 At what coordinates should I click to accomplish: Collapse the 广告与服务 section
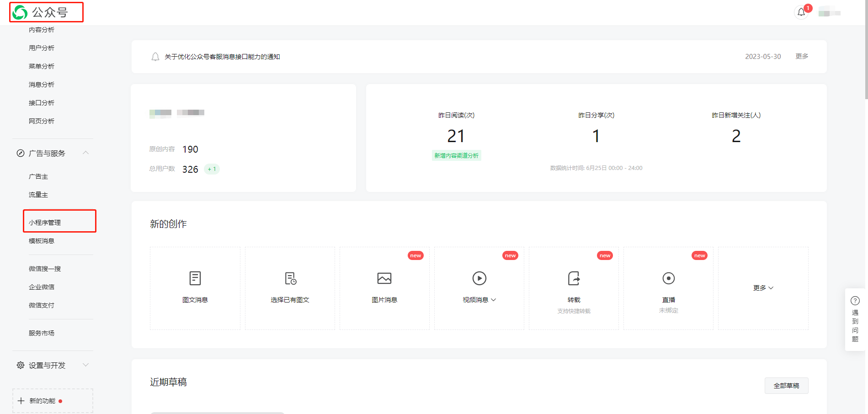pos(85,153)
